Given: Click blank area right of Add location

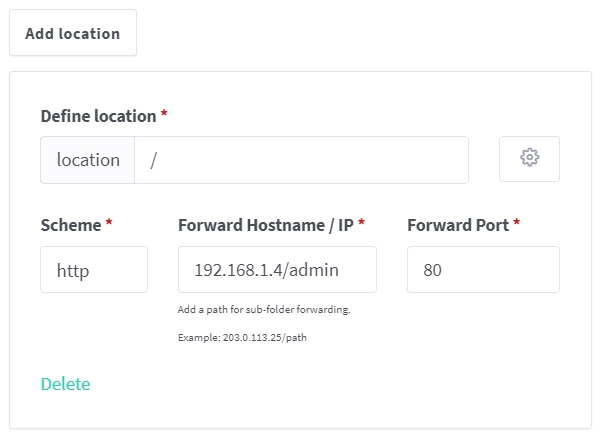Looking at the screenshot, I should (370, 33).
